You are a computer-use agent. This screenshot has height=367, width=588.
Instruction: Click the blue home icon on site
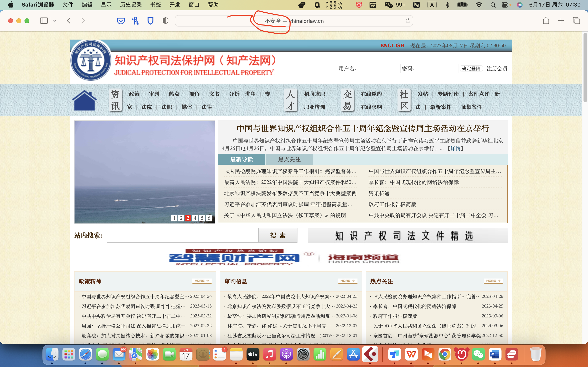pos(84,100)
